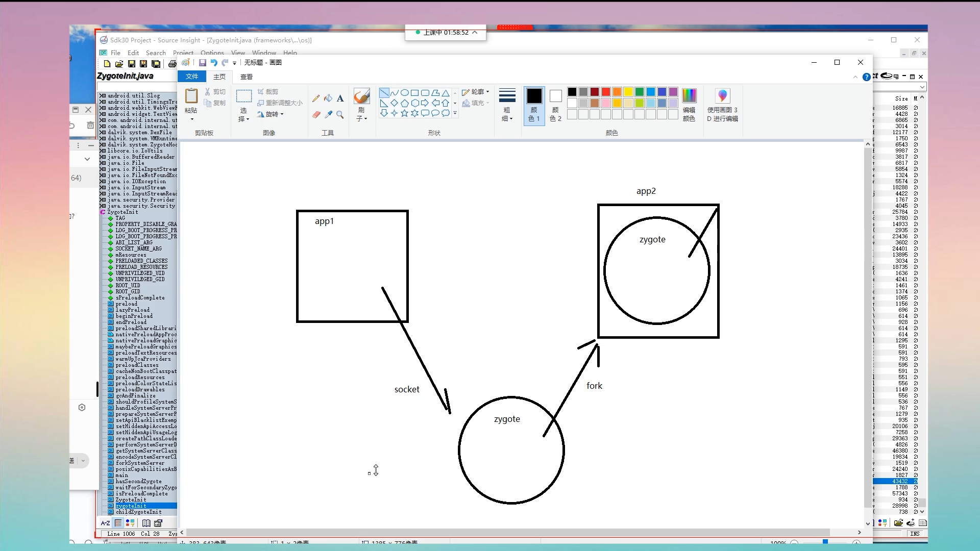The image size is (980, 551).
Task: Select the Text tool
Action: (x=340, y=98)
